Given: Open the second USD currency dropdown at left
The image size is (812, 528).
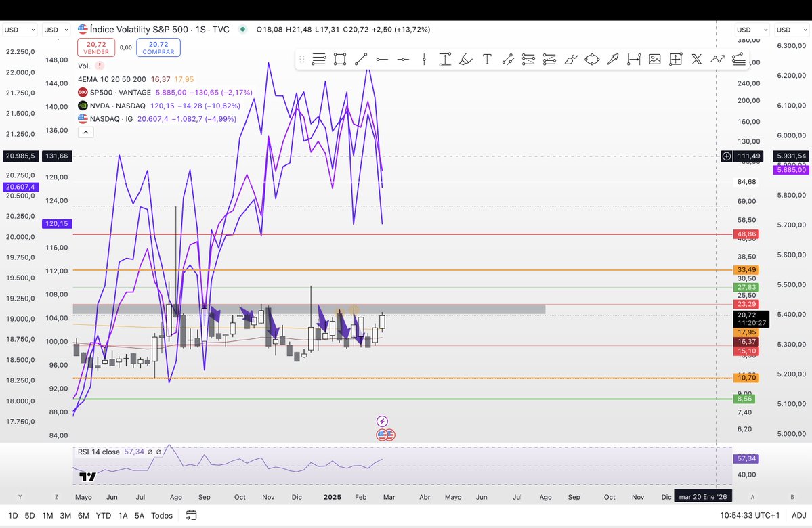Looking at the screenshot, I should pos(56,30).
